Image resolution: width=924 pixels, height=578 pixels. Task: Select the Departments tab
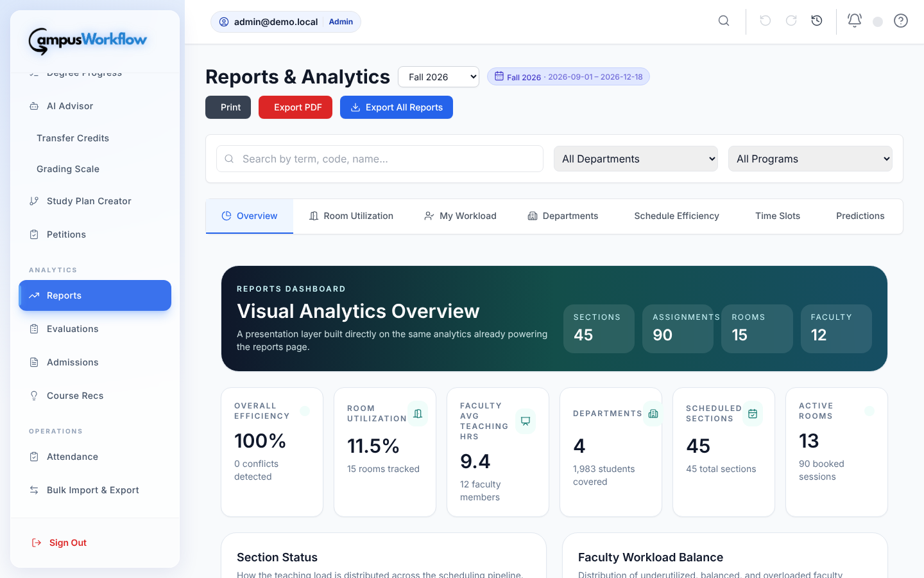coord(563,216)
